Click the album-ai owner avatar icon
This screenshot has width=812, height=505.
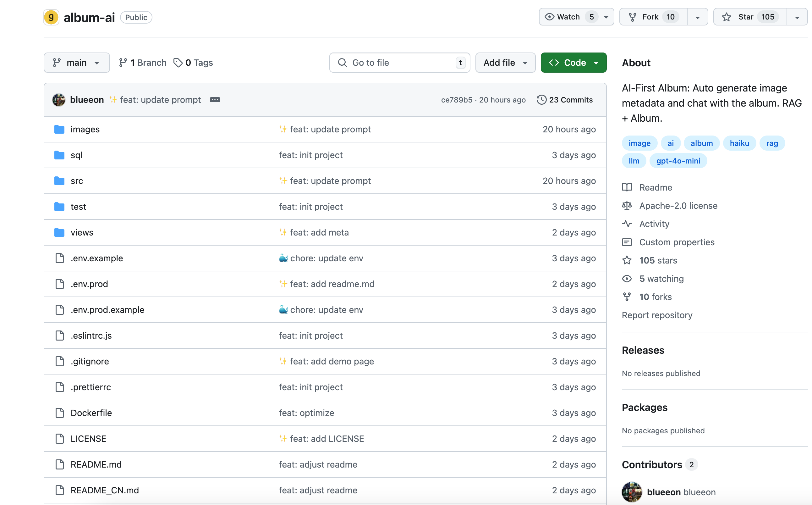(x=51, y=17)
